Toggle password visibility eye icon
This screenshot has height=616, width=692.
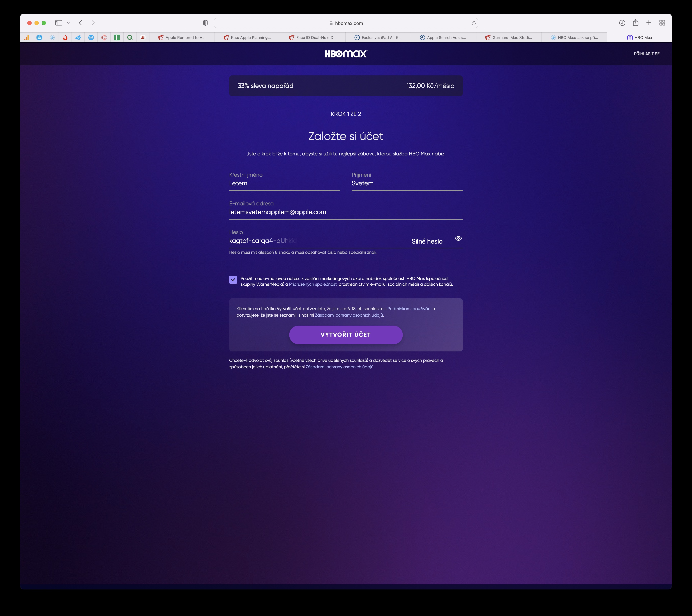pyautogui.click(x=458, y=239)
